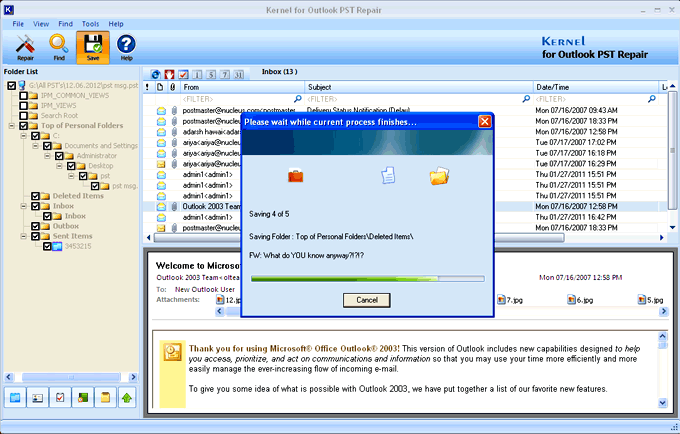Click the contacts card button at bottom left
Image resolution: width=680 pixels, height=434 pixels.
[38, 397]
